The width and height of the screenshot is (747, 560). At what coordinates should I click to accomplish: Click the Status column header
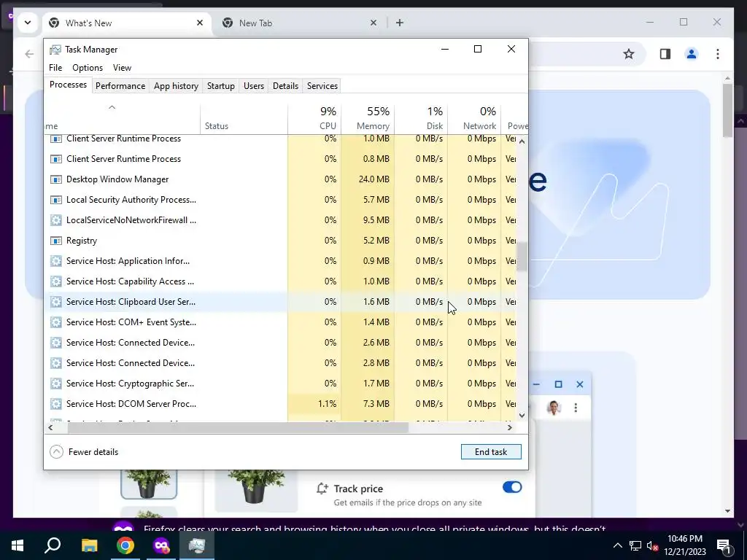pos(244,117)
